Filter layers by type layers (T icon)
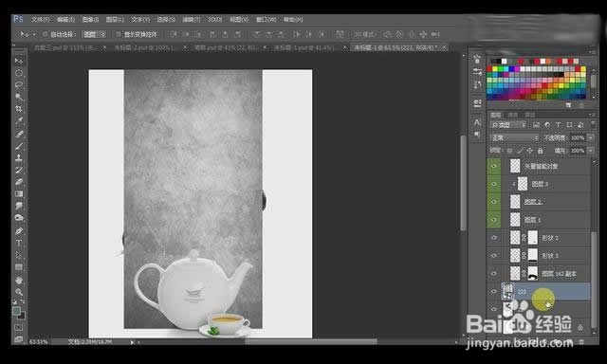 pos(558,124)
